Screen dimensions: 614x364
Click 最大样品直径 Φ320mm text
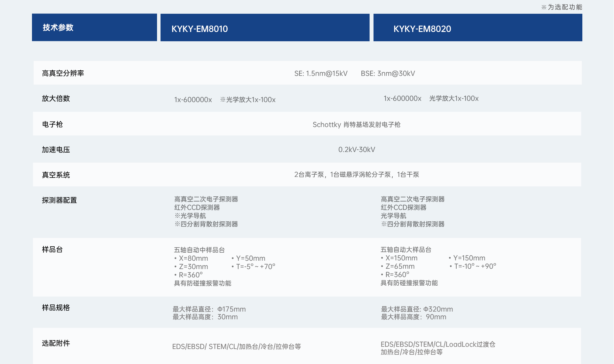click(417, 309)
